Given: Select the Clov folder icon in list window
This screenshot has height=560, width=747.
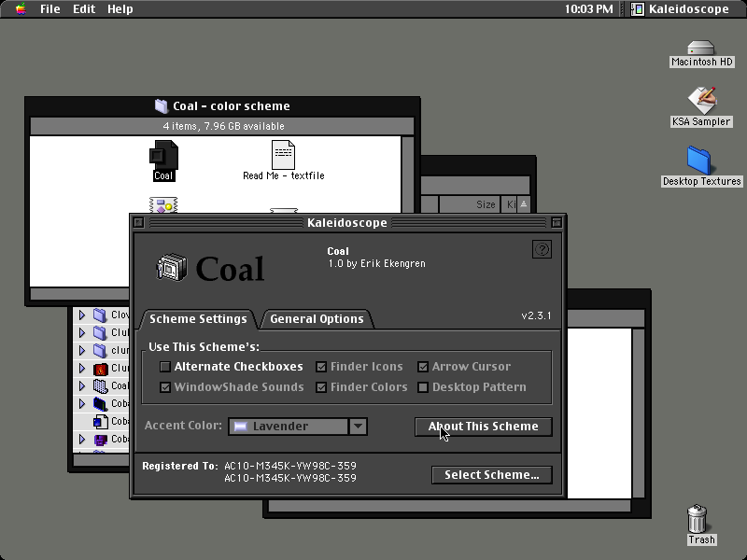Looking at the screenshot, I should coord(100,315).
